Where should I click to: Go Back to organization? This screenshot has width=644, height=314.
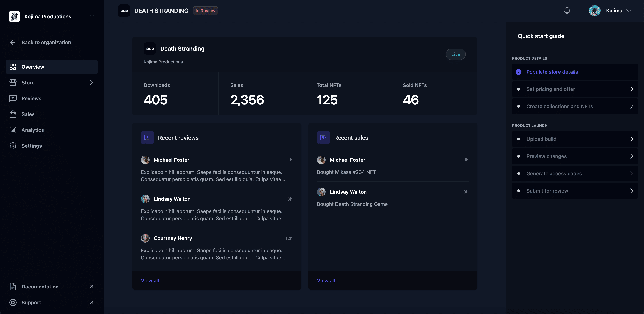(46, 42)
